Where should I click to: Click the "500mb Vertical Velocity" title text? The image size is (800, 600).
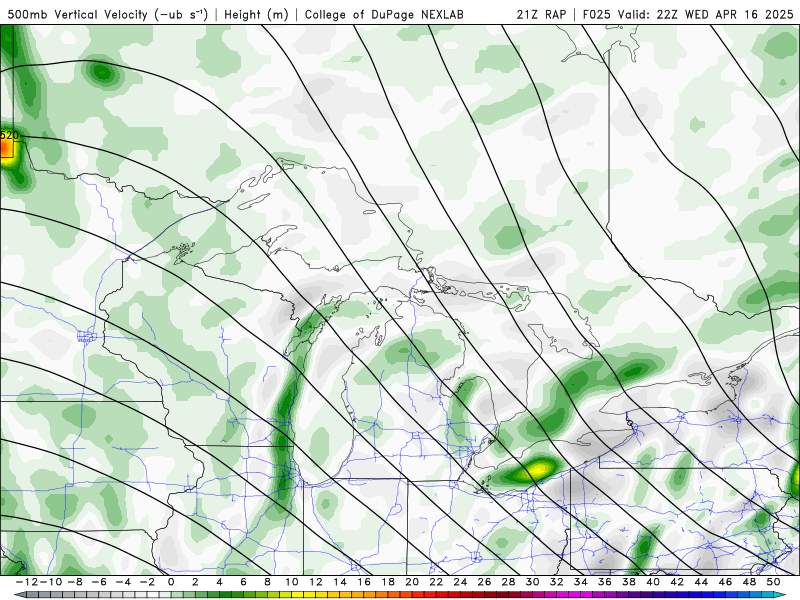(78, 14)
